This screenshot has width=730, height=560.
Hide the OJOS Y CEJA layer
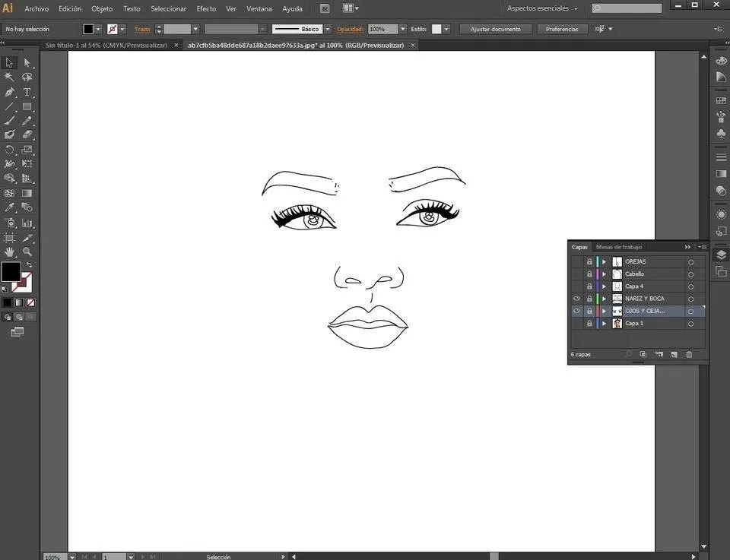click(576, 311)
